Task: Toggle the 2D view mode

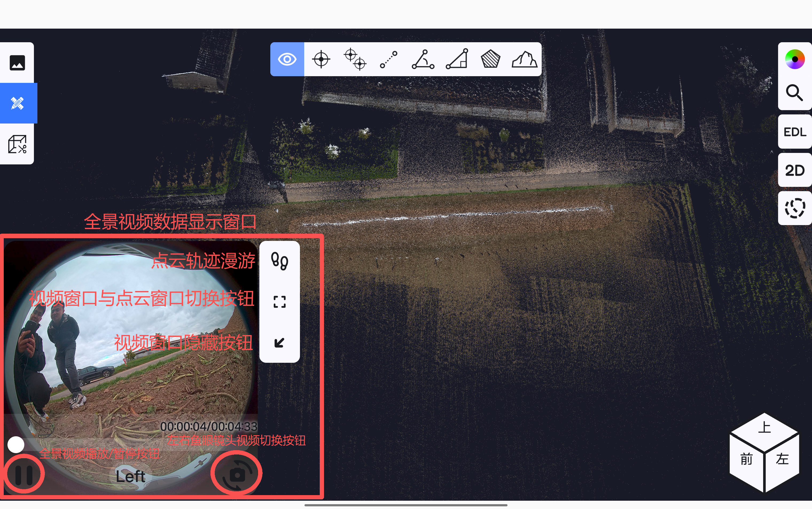Action: (795, 170)
